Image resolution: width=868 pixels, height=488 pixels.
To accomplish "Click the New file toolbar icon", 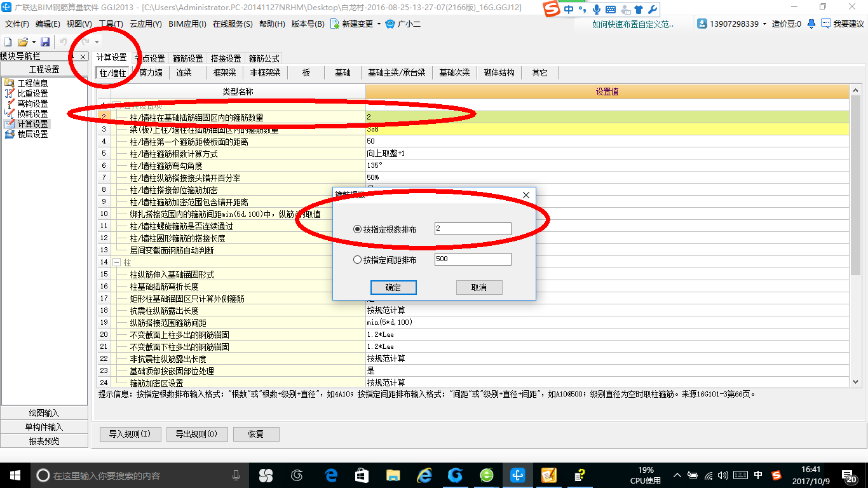I will coord(8,42).
